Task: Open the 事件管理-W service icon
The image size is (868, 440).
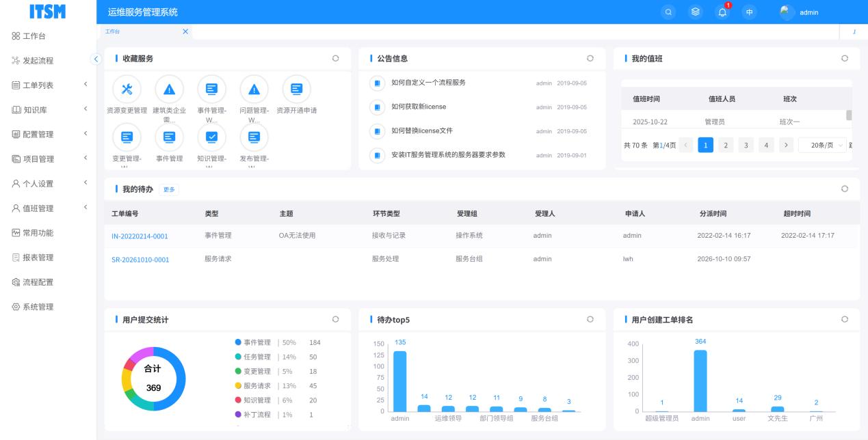Action: [x=211, y=89]
